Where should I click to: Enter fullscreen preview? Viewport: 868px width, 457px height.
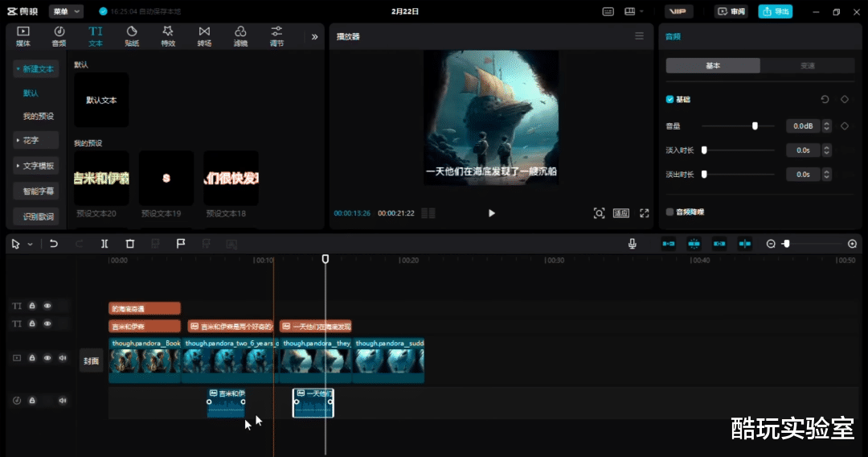pos(645,213)
